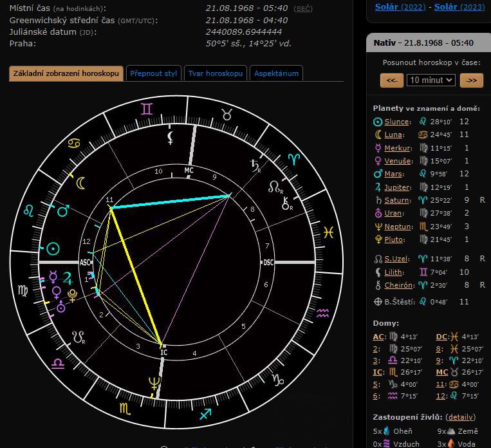Open the AC house link
491x448 pixels.
378,337
